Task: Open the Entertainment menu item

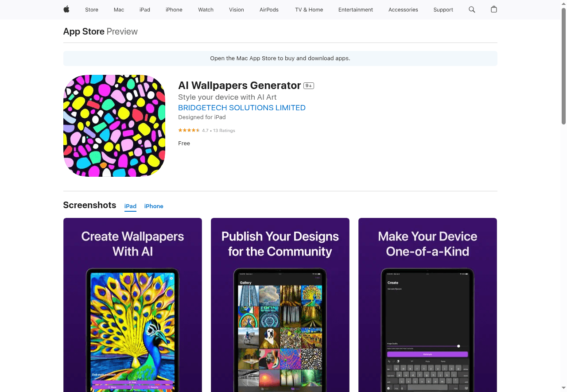Action: pyautogui.click(x=356, y=9)
